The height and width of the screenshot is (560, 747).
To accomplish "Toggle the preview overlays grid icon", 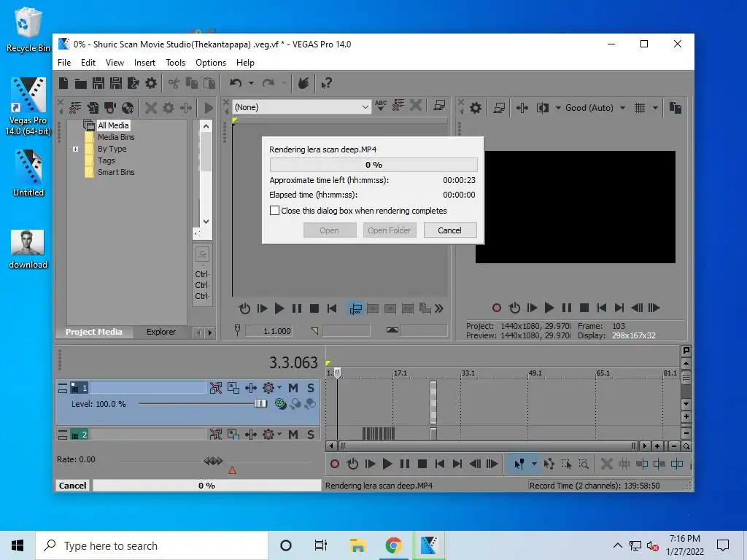I will coord(640,108).
